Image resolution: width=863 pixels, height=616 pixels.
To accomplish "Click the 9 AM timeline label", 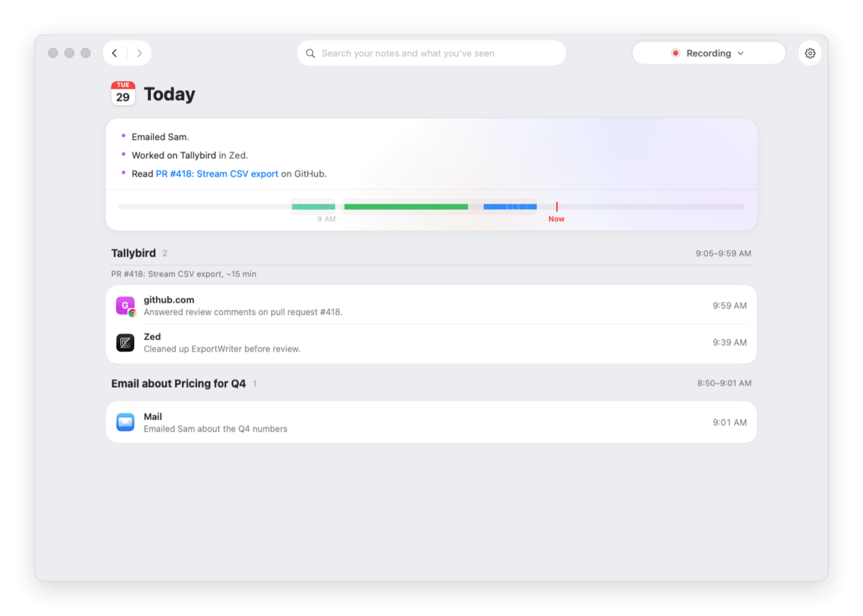I will 327,219.
